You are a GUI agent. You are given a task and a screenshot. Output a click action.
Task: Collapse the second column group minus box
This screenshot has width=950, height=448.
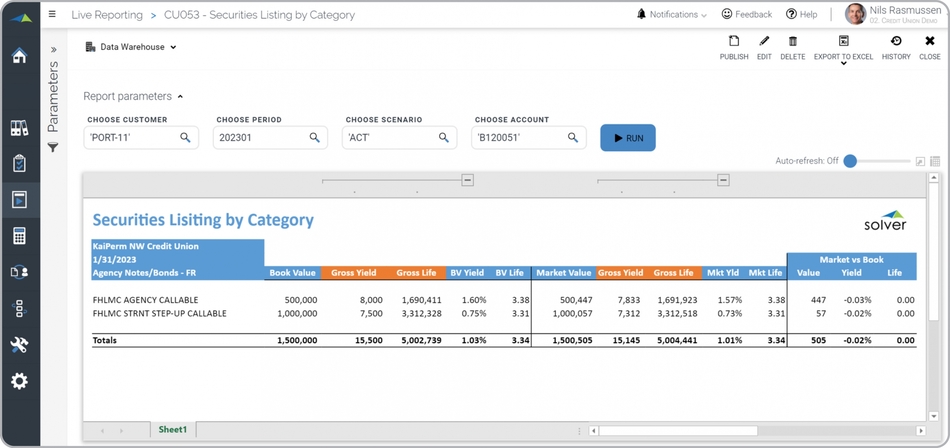[x=723, y=180]
